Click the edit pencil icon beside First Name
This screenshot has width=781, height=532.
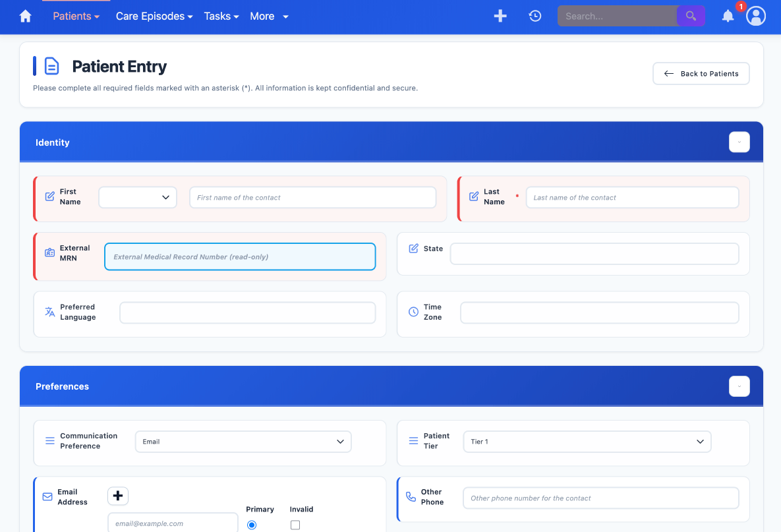point(49,196)
